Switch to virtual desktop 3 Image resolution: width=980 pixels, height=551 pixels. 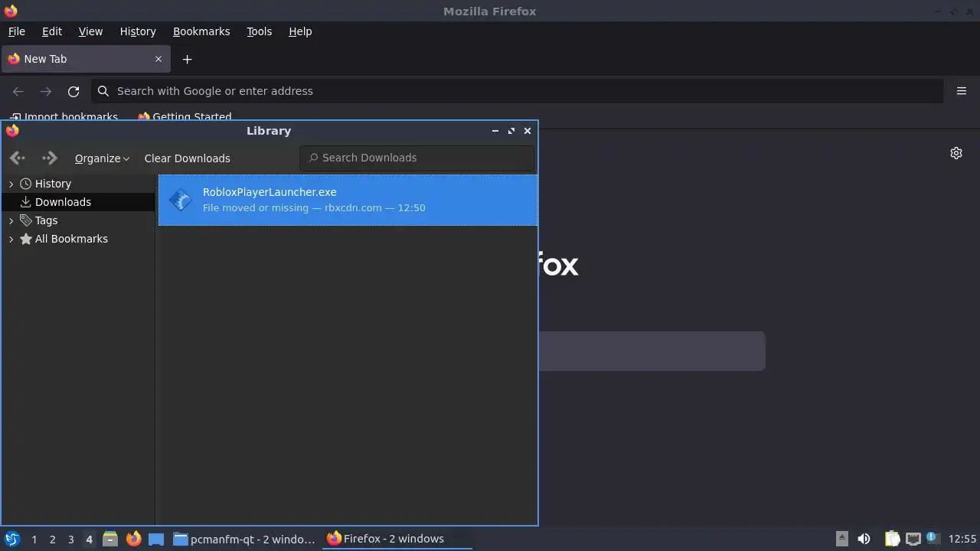click(70, 539)
